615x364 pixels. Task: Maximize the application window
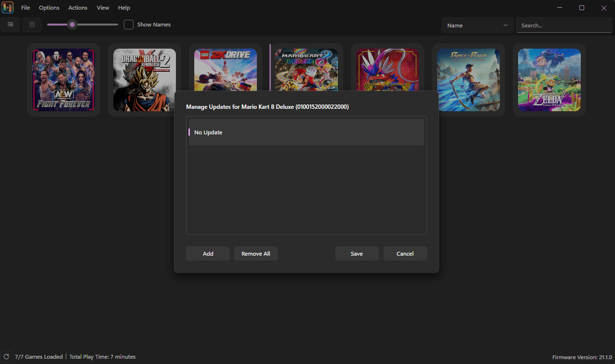[582, 8]
